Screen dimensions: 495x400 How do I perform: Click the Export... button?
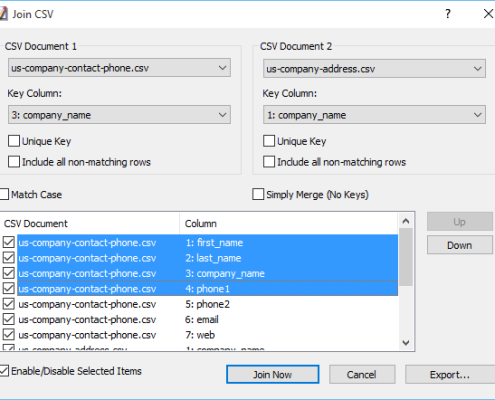(x=450, y=374)
